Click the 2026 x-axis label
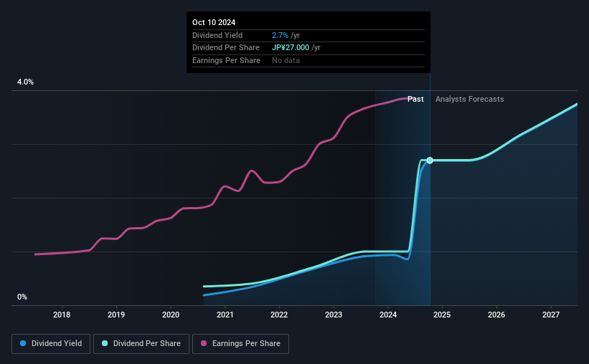 (496, 315)
